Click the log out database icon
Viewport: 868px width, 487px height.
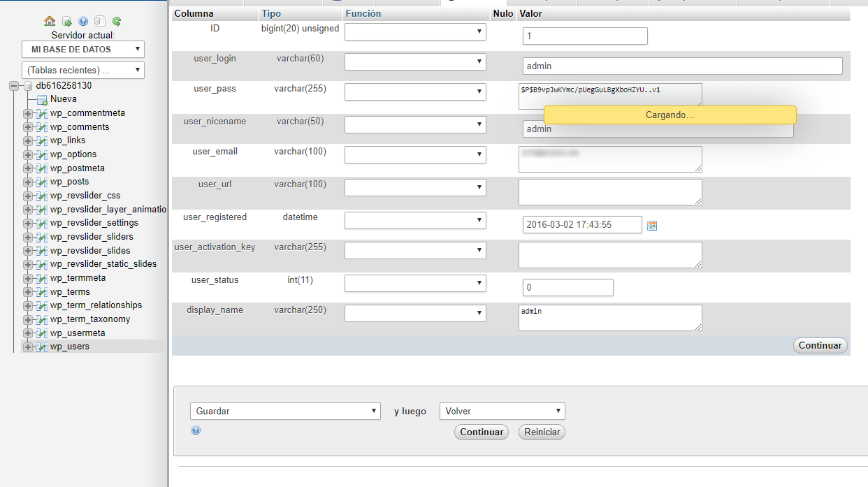pyautogui.click(x=66, y=22)
